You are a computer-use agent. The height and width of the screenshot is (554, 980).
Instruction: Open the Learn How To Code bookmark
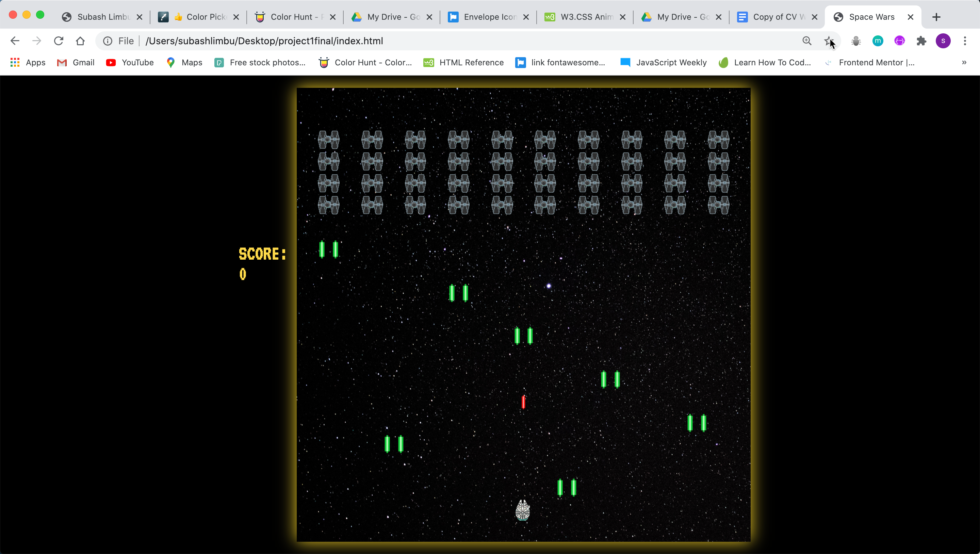(x=765, y=62)
